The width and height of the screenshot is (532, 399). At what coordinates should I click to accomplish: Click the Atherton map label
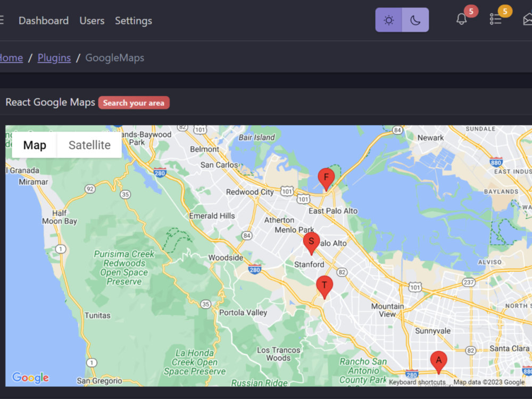(x=279, y=220)
